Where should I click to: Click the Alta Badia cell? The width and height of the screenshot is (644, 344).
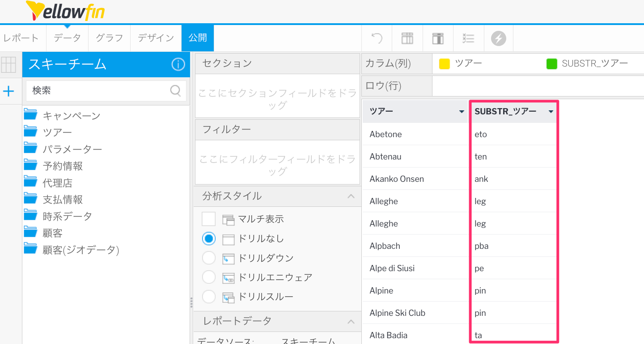(415, 335)
